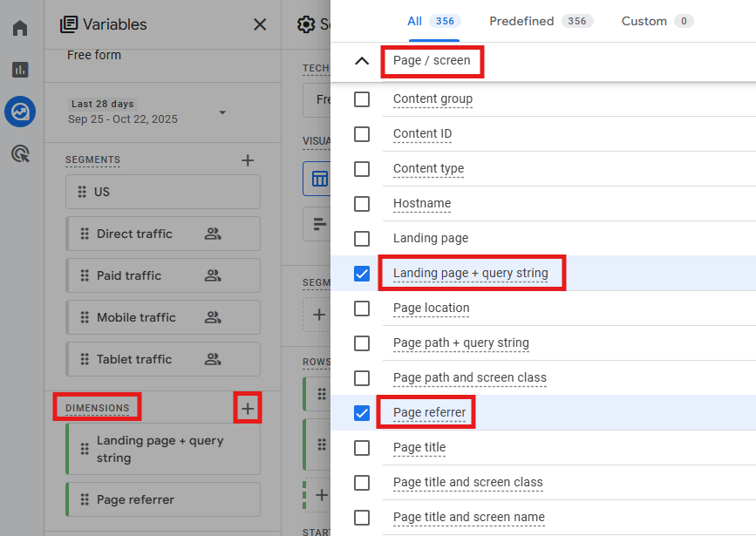
Task: Switch to the Predefined tab
Action: pyautogui.click(x=541, y=21)
